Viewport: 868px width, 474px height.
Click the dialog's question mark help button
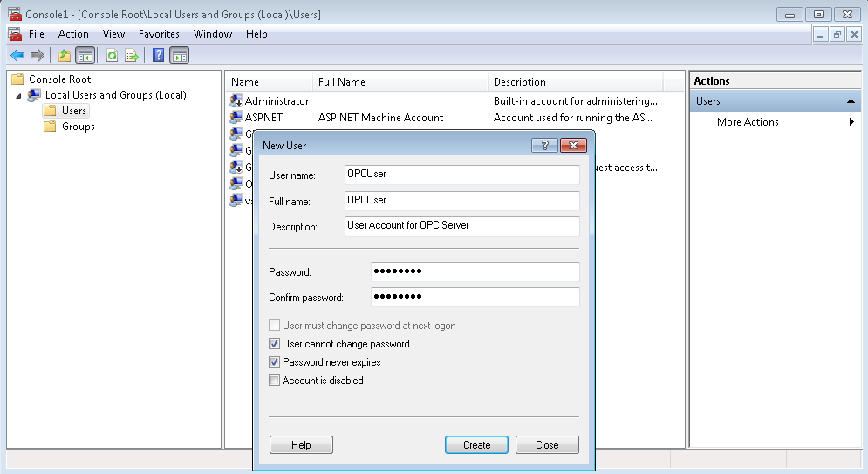[544, 146]
